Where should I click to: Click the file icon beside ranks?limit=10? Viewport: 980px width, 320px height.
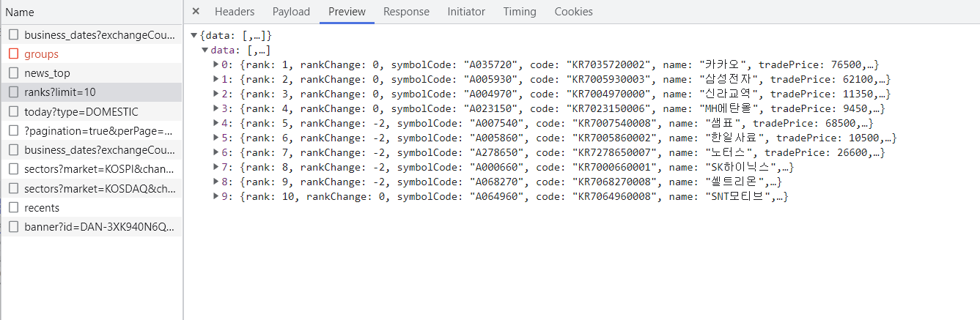click(13, 92)
